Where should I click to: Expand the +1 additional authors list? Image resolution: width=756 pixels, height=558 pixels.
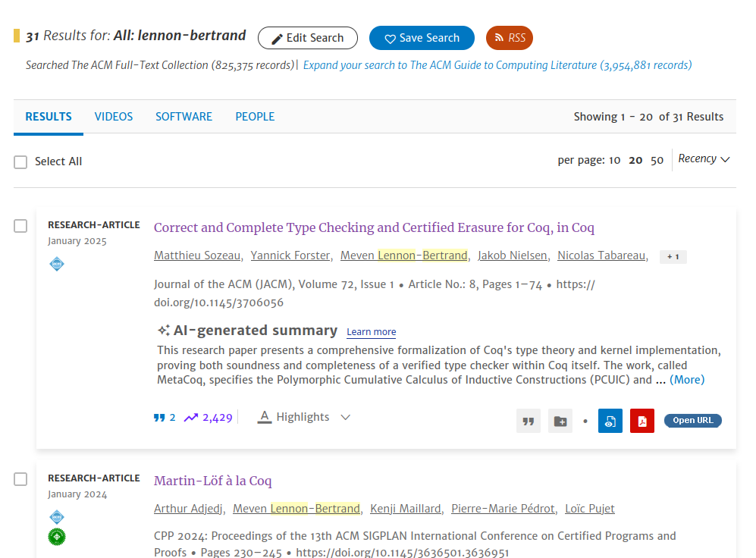tap(673, 257)
